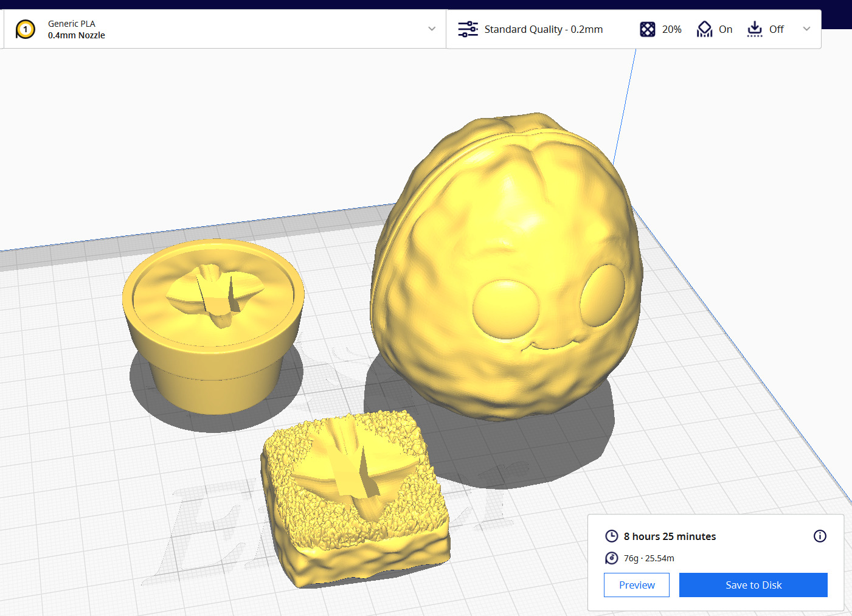The image size is (852, 616).
Task: Click the support structure icon
Action: (704, 29)
